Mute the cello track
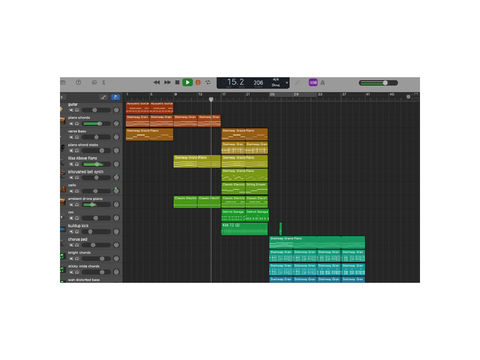The width and height of the screenshot is (480, 360). 71,191
